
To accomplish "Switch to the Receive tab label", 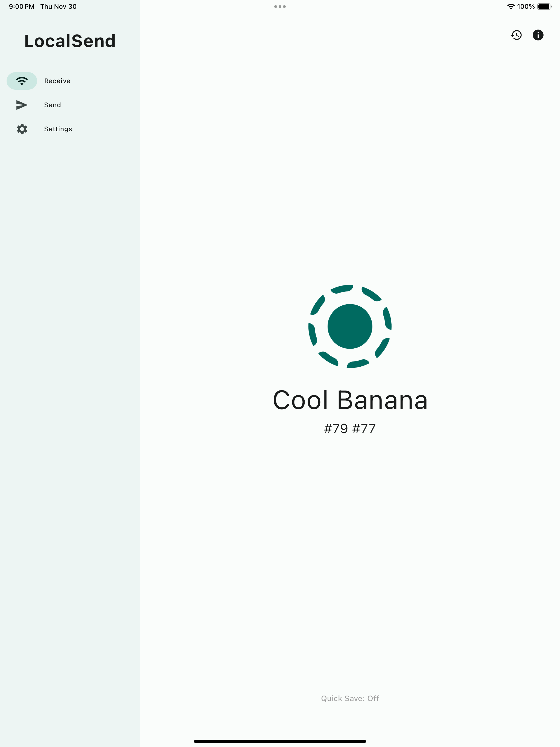I will 57,81.
